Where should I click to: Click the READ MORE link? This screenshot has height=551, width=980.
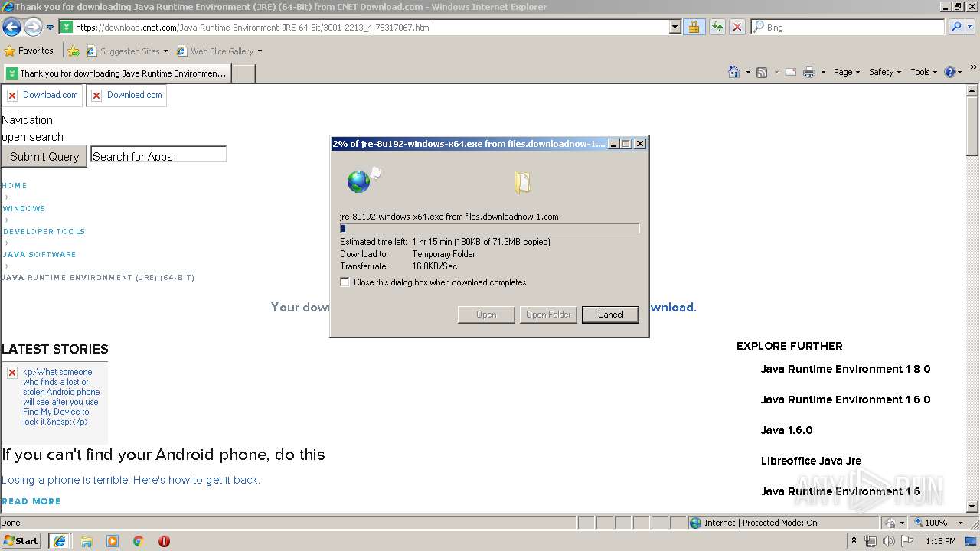31,501
